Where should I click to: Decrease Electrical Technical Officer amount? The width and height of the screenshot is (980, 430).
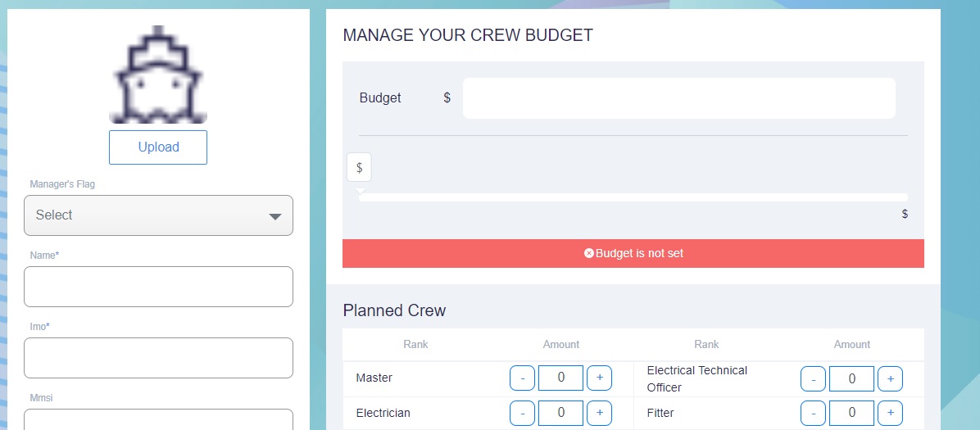click(x=813, y=379)
